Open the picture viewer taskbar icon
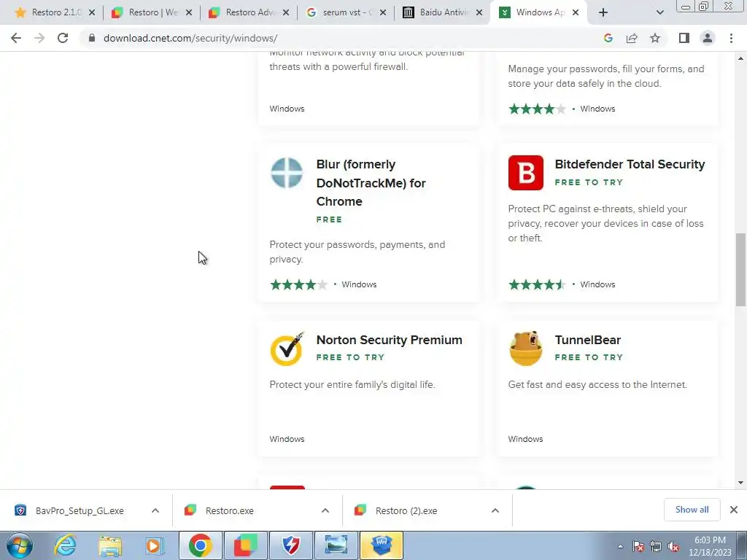Image resolution: width=747 pixels, height=560 pixels. [x=336, y=545]
